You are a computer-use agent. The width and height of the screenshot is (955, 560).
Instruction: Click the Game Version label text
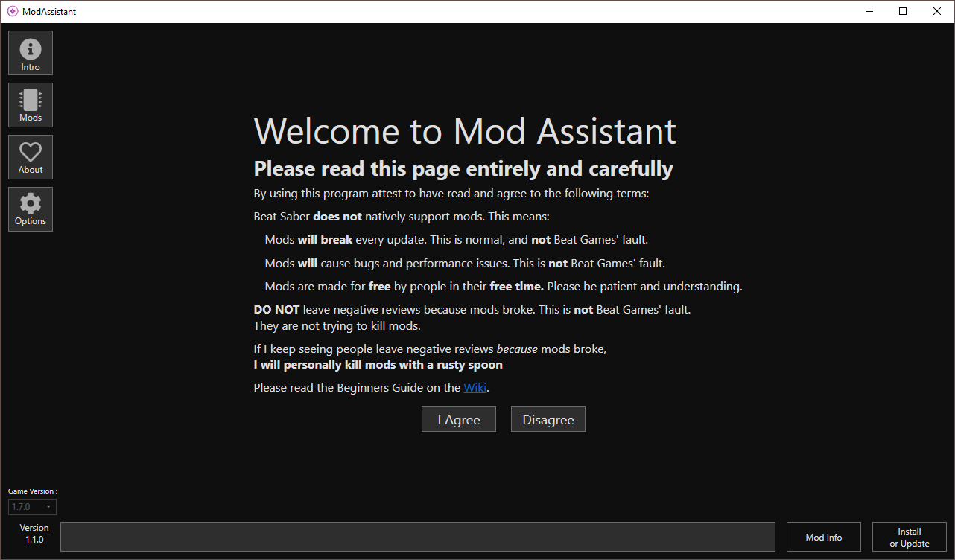point(33,491)
